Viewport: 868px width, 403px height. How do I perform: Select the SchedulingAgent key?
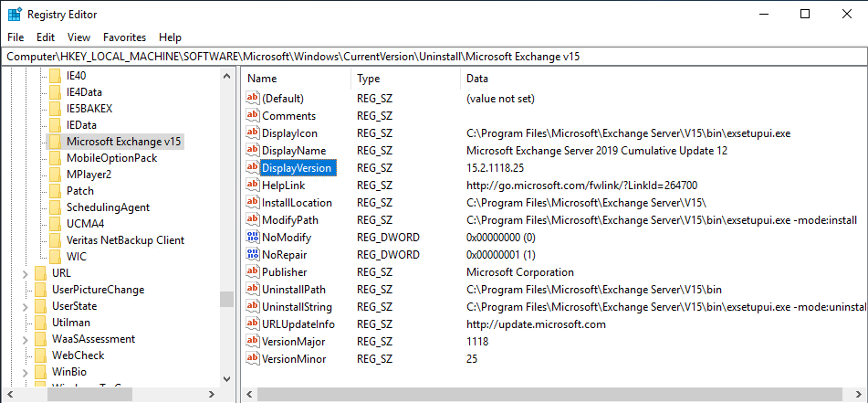point(108,207)
